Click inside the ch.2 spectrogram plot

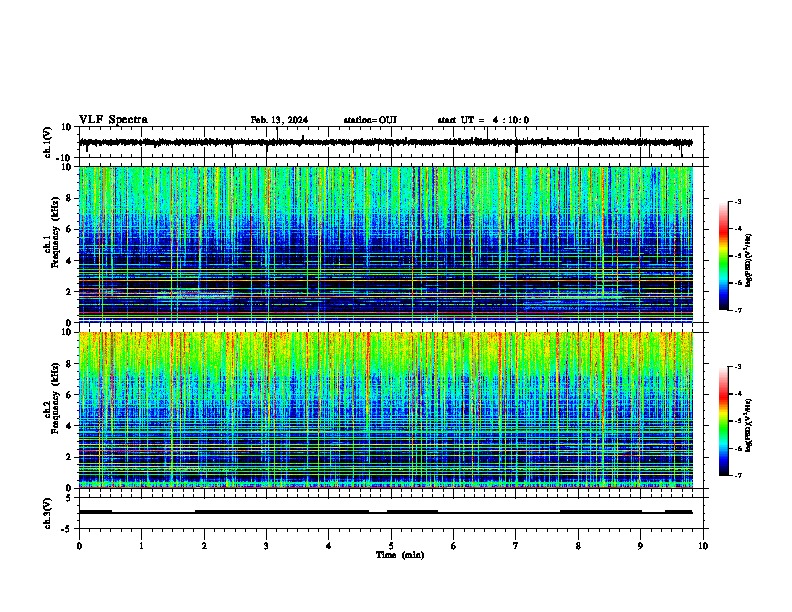click(386, 410)
